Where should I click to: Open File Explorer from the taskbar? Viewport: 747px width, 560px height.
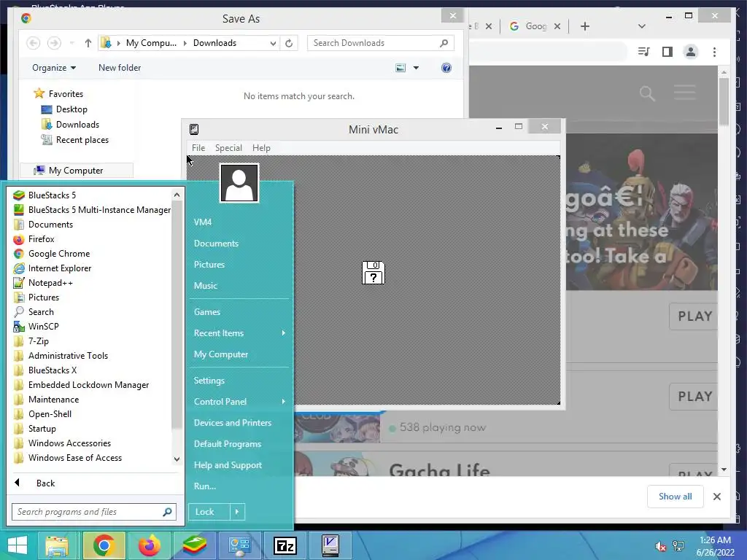pyautogui.click(x=57, y=545)
